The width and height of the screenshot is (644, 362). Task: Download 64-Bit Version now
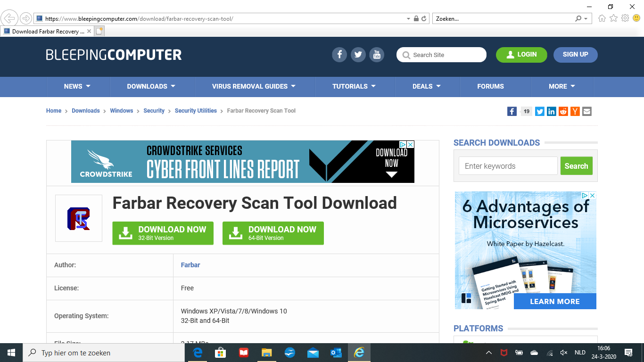[273, 233]
